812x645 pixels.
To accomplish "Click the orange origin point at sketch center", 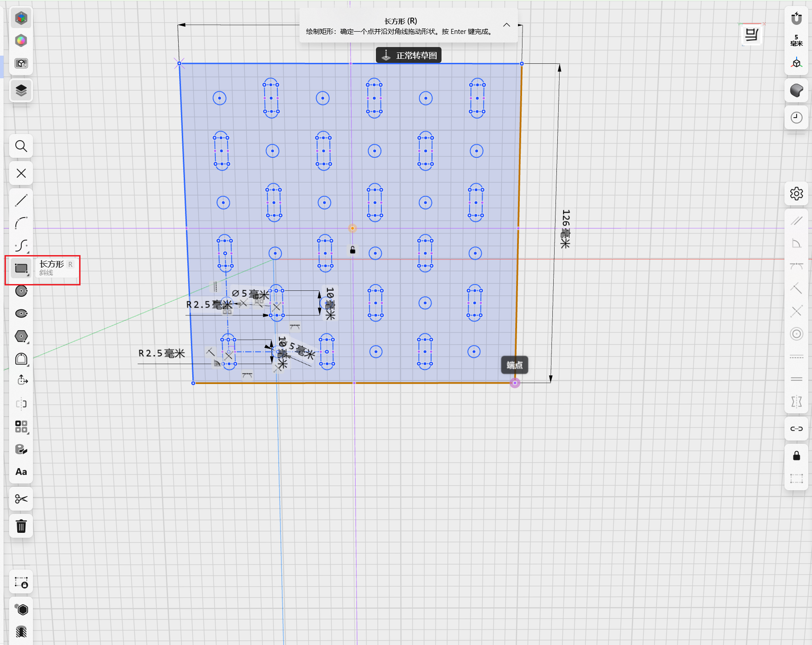I will (x=352, y=228).
